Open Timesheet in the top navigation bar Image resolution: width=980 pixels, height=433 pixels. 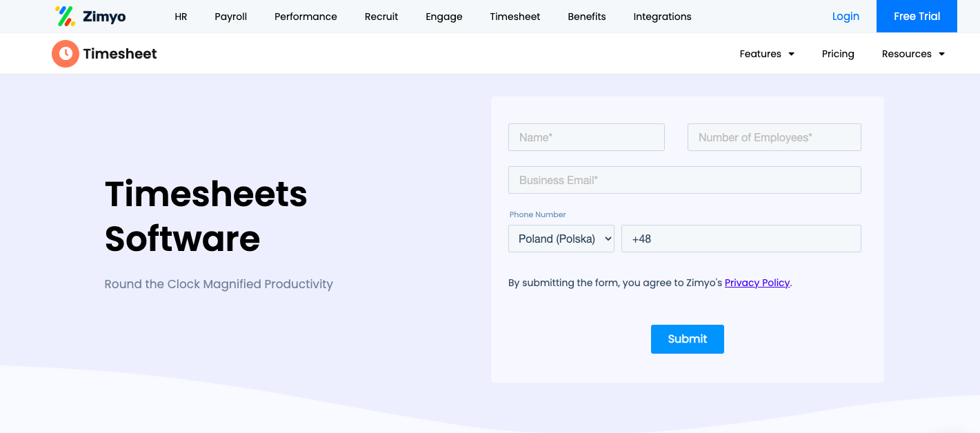coord(515,17)
